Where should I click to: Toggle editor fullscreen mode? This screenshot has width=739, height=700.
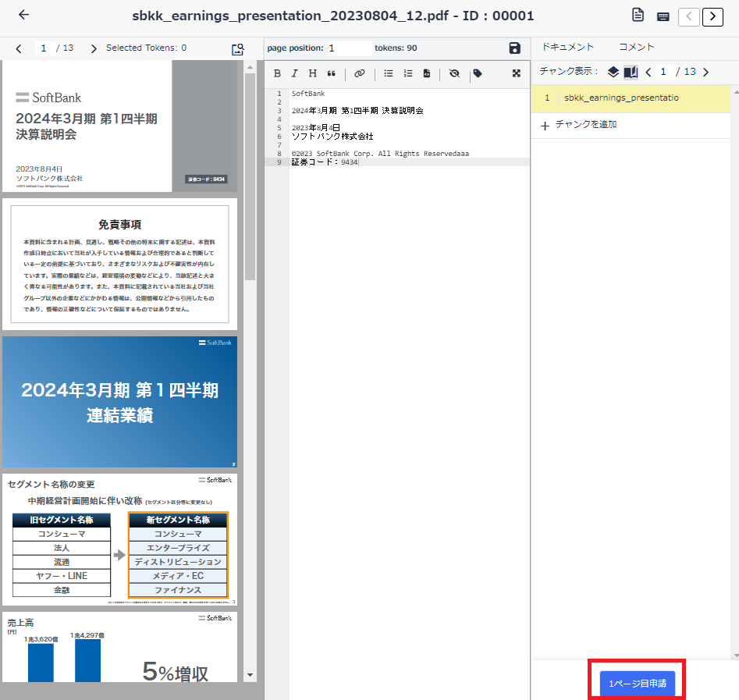tap(517, 73)
